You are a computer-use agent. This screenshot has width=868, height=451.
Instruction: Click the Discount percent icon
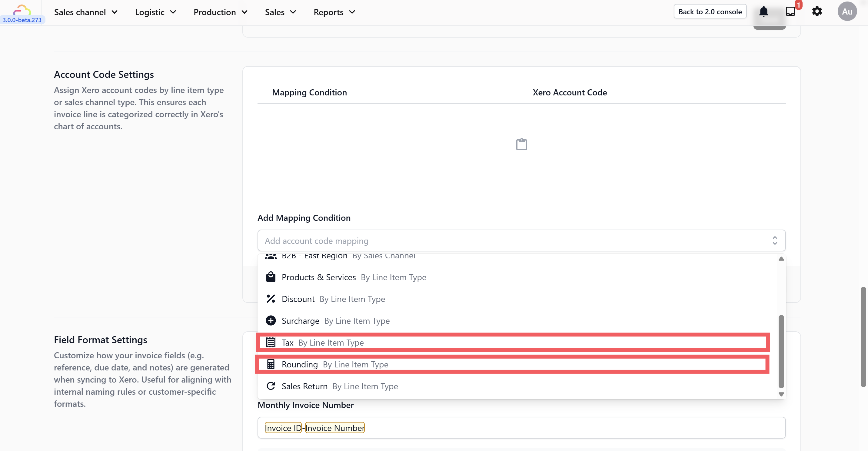click(271, 299)
